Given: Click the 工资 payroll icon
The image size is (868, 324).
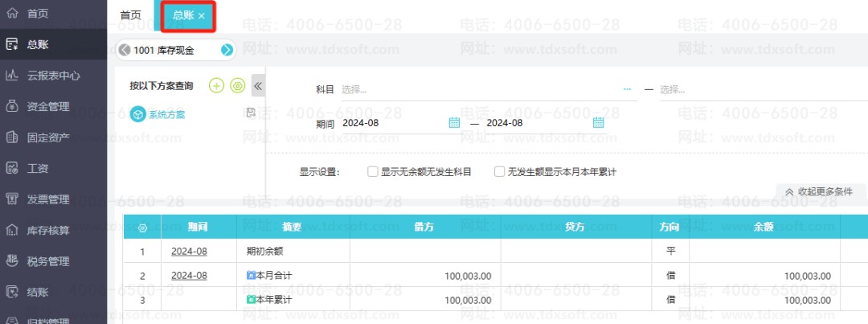Looking at the screenshot, I should coord(12,168).
